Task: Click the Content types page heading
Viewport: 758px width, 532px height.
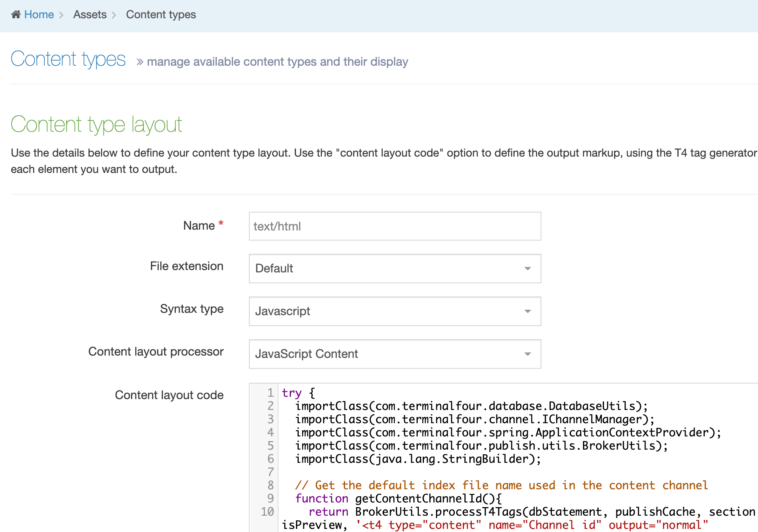Action: (68, 59)
